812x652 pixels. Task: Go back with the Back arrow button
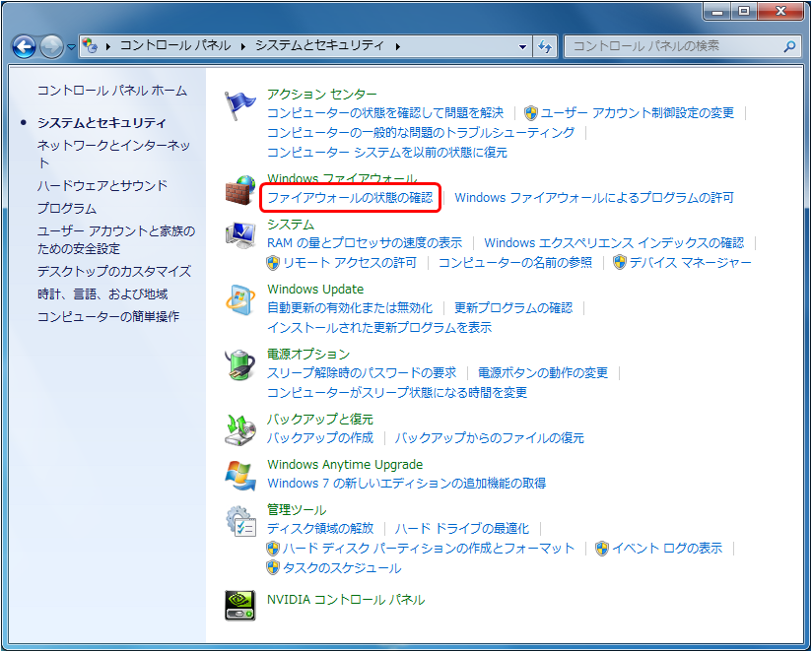24,46
